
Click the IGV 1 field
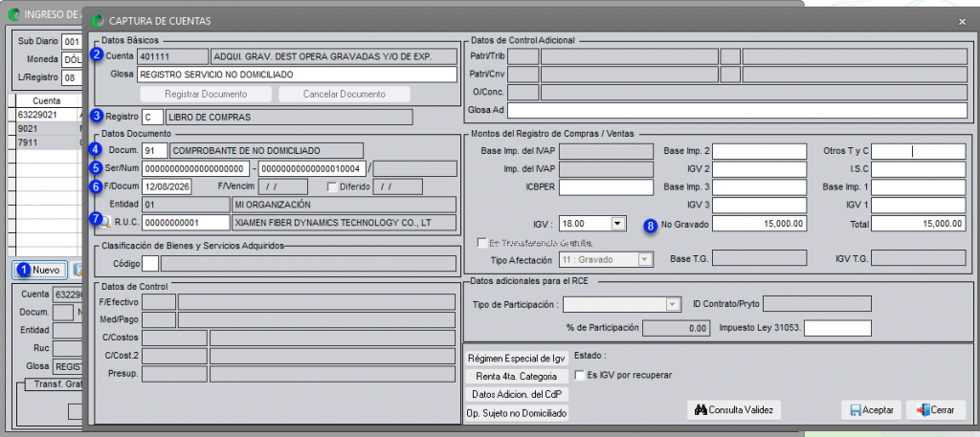click(919, 206)
